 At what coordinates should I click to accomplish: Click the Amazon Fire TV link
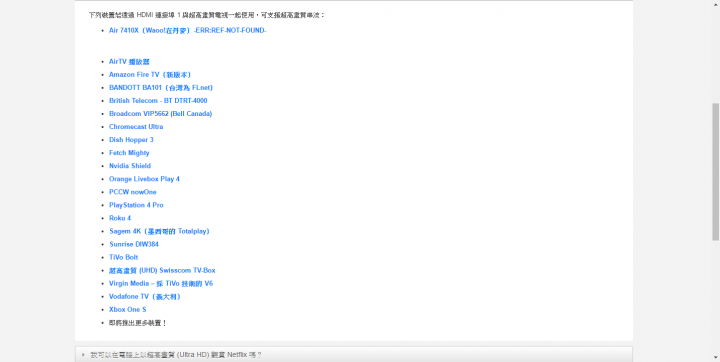click(x=150, y=74)
